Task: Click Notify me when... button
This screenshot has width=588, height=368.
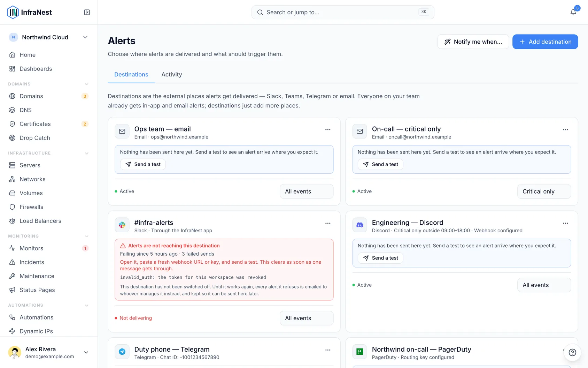Action: [x=473, y=42]
